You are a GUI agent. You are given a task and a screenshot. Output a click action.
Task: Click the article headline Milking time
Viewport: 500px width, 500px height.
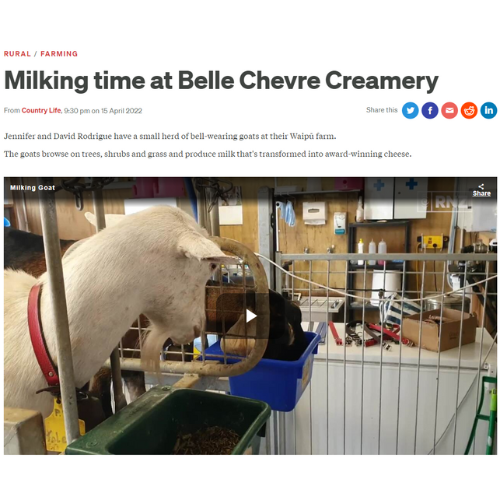221,81
